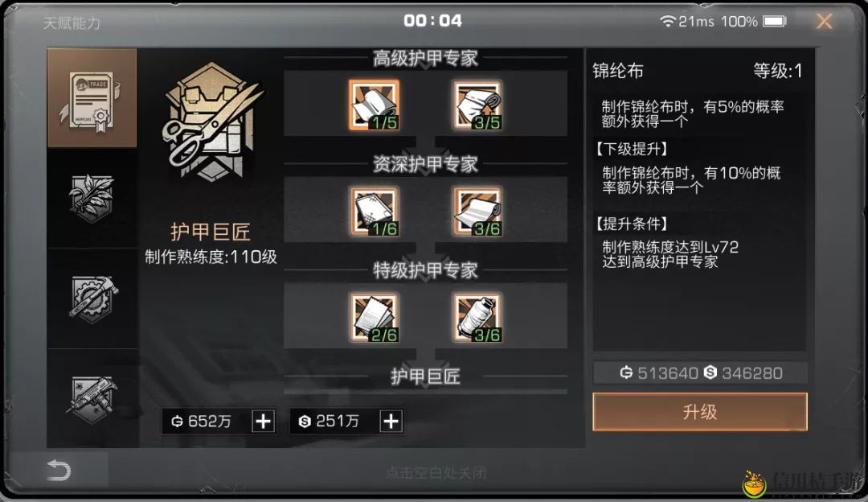The image size is (868, 502).
Task: Select the nylon cloth skill showing 1/5
Action: pyautogui.click(x=375, y=105)
